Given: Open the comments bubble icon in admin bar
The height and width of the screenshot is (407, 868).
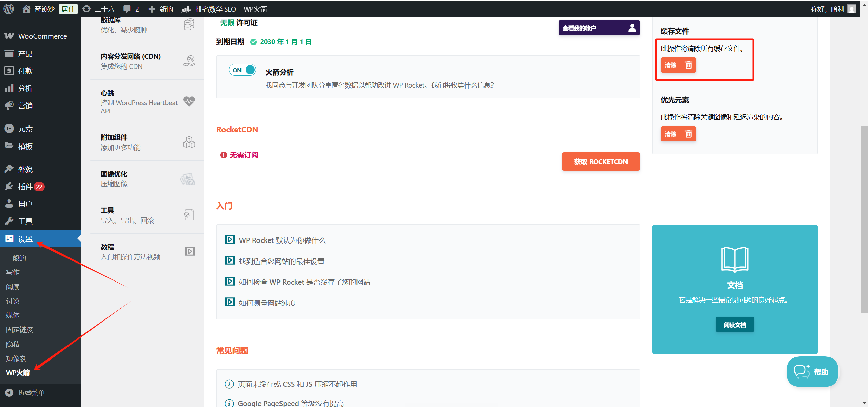Looking at the screenshot, I should (x=127, y=9).
